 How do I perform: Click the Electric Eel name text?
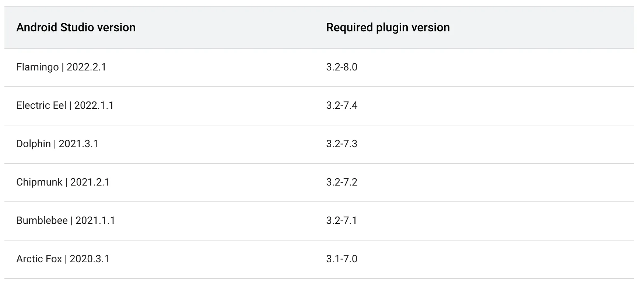click(41, 106)
